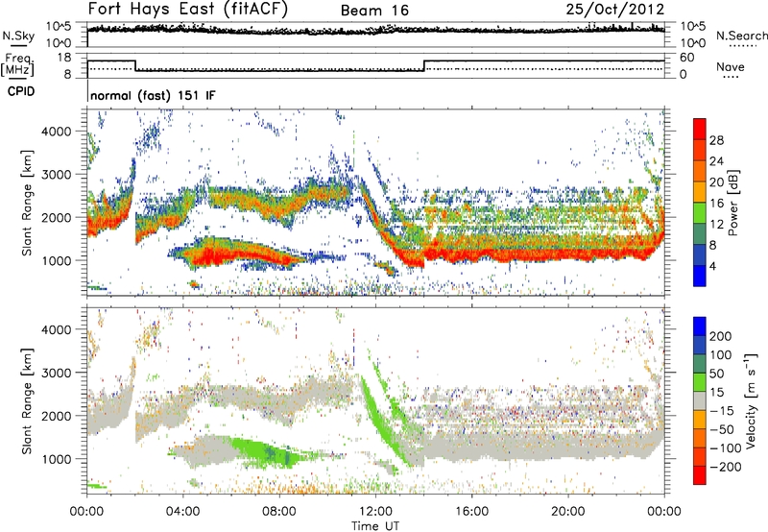Image resolution: width=768 pixels, height=532 pixels.
Task: Select the 'Freq. [MHz]' label
Action: pos(17,64)
